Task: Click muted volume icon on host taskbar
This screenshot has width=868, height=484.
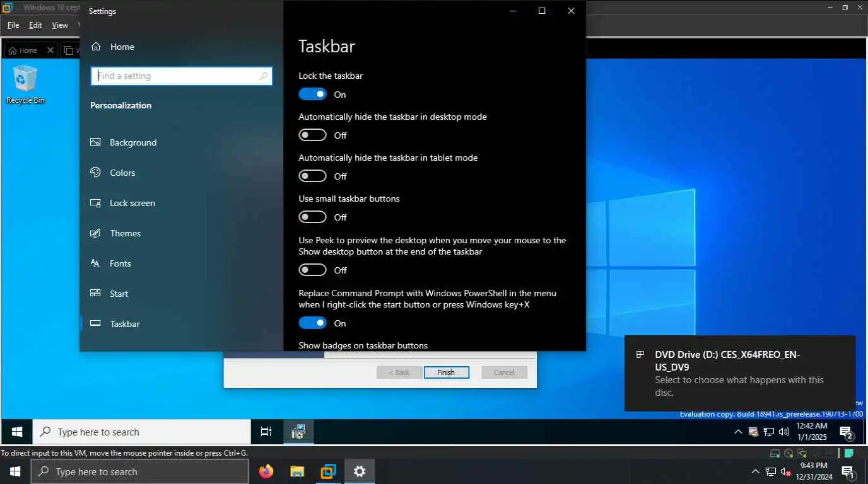Action: (786, 471)
